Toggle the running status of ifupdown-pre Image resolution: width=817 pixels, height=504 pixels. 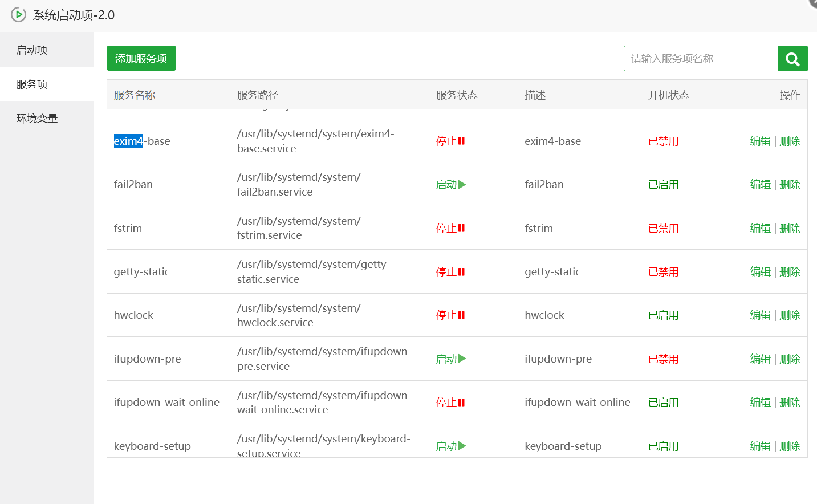(451, 359)
